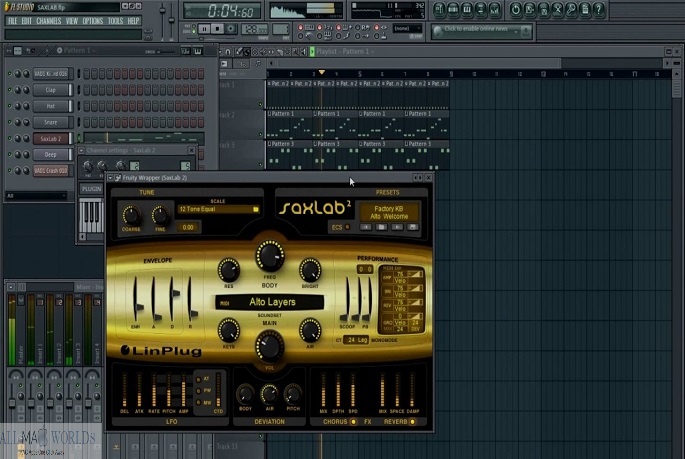Enable LFO MW radio option
Screen dimensions: 685x459
(x=198, y=402)
